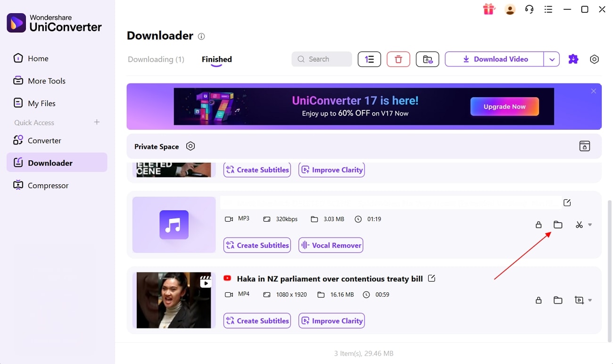The image size is (613, 364).
Task: Click Create Subtitles in the topmost partially visible row
Action: coord(257,170)
